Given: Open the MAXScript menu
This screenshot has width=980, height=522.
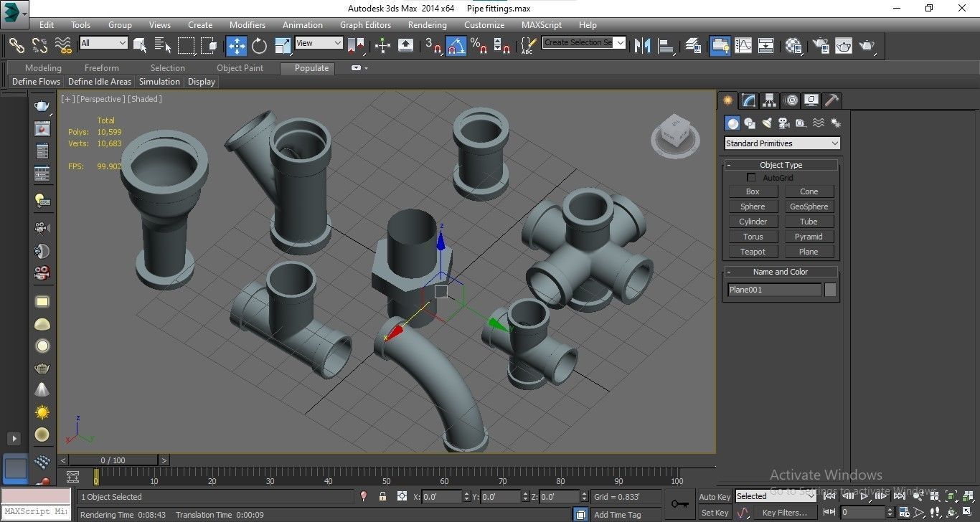Looking at the screenshot, I should pyautogui.click(x=542, y=24).
